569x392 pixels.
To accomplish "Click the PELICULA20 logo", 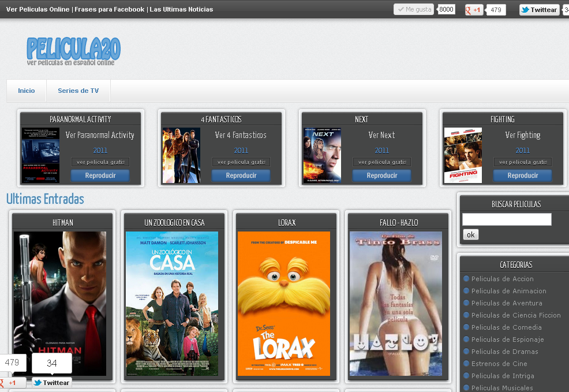I will coord(73,51).
